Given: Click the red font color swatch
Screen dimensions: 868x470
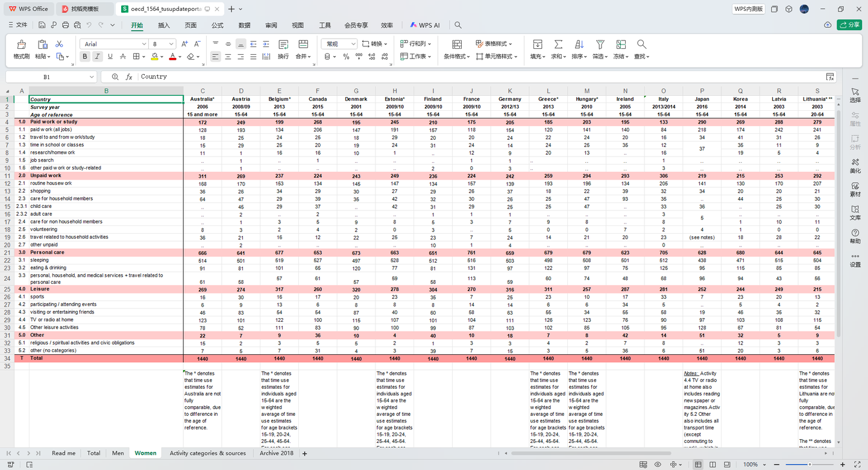Looking at the screenshot, I should (x=172, y=57).
